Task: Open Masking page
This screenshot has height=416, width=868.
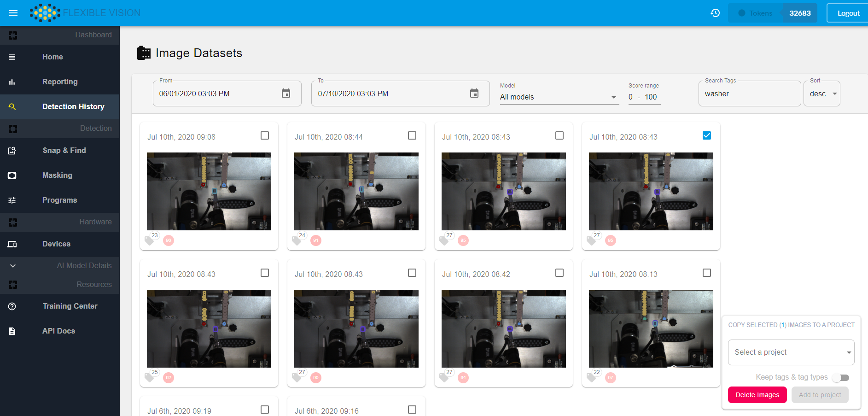Action: tap(57, 176)
